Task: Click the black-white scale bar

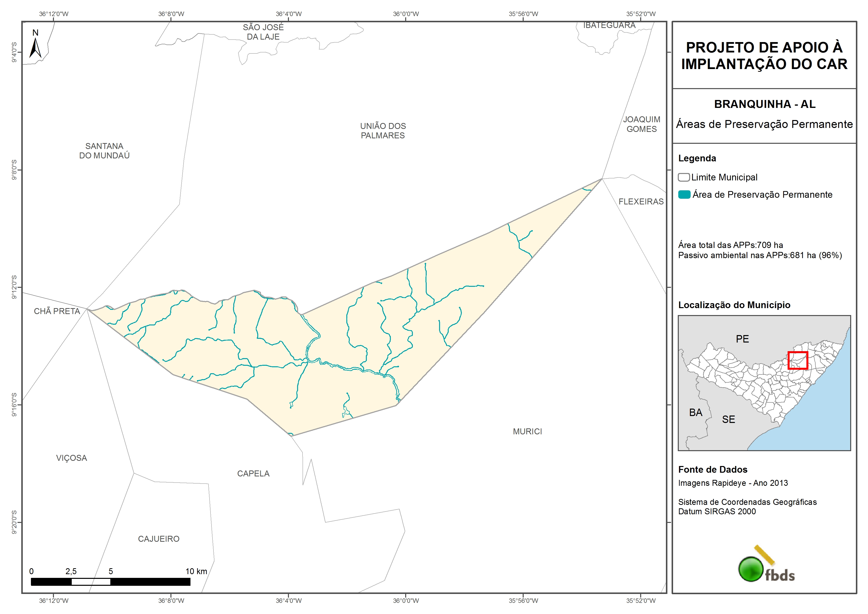Action: point(110,582)
